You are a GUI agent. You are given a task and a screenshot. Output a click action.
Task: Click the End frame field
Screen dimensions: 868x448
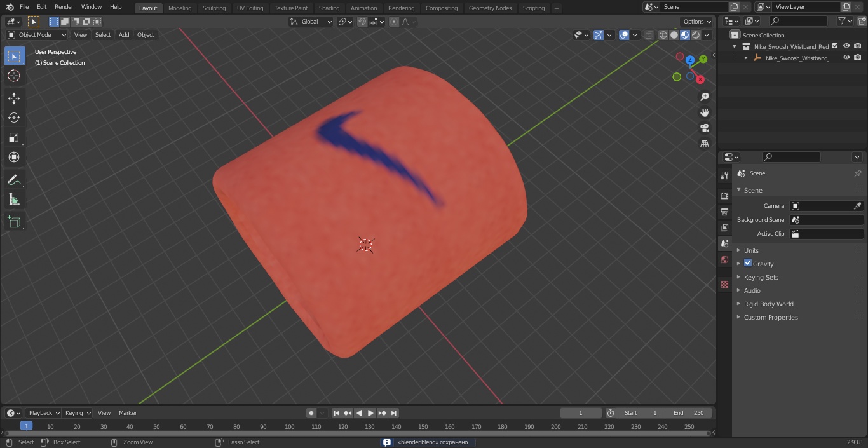(689, 413)
